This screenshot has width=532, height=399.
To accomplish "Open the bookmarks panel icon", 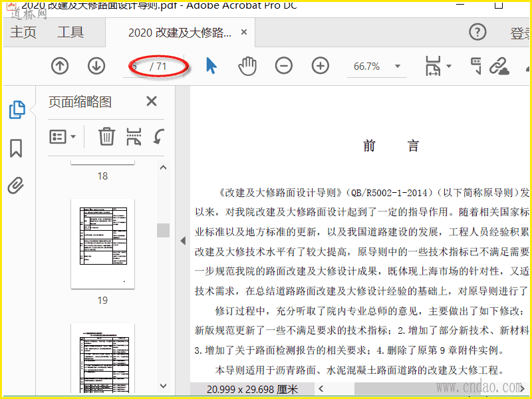I will [16, 148].
